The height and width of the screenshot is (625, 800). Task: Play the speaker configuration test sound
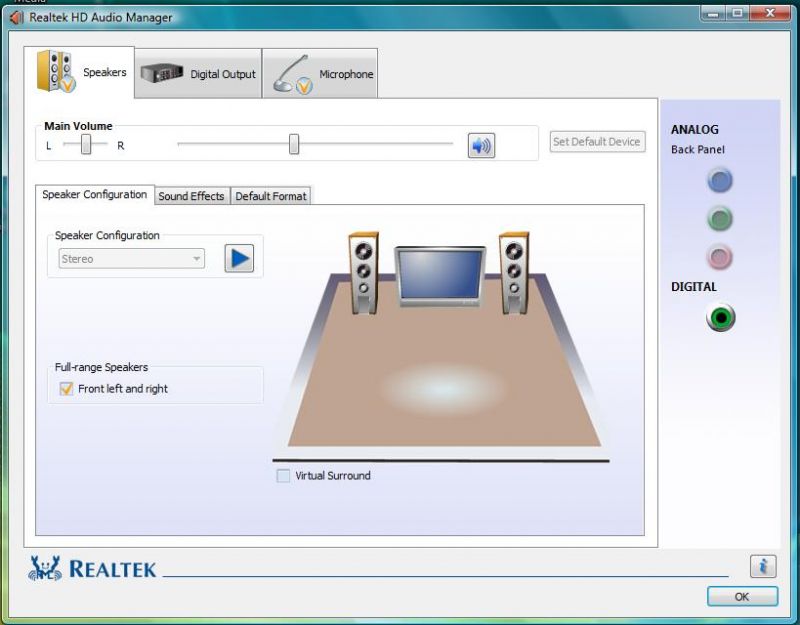tap(239, 259)
